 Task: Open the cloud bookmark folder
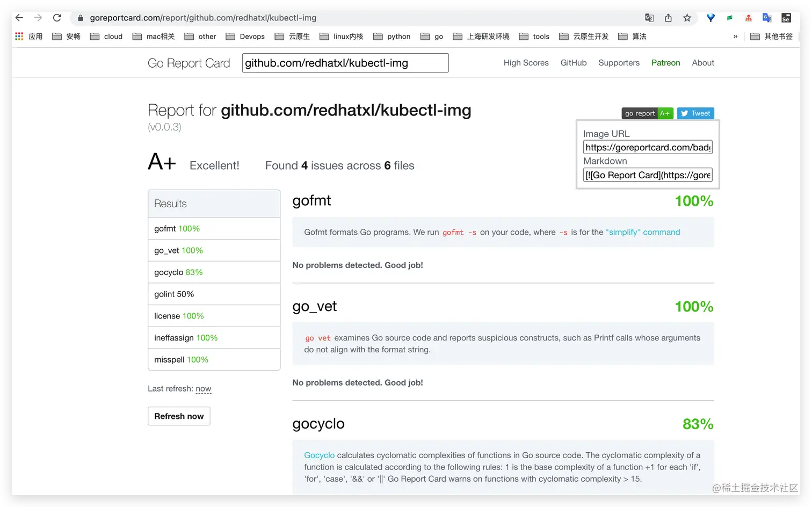click(x=106, y=37)
